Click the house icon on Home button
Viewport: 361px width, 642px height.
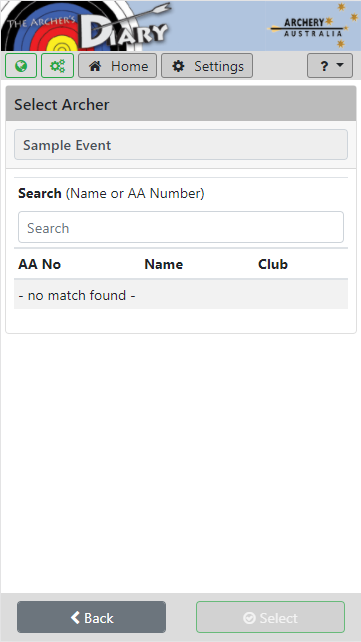click(95, 66)
